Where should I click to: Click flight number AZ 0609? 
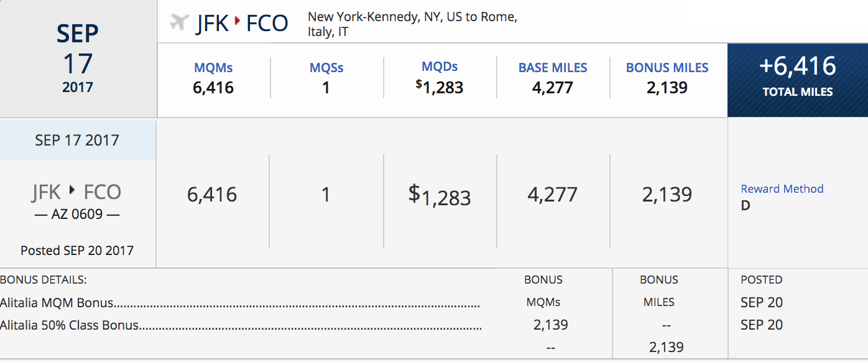(x=77, y=215)
